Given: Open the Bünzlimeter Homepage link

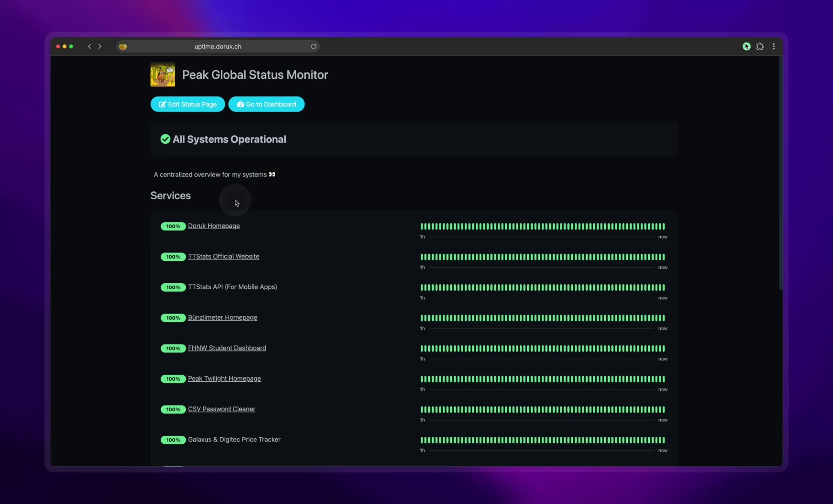Looking at the screenshot, I should click(x=222, y=317).
